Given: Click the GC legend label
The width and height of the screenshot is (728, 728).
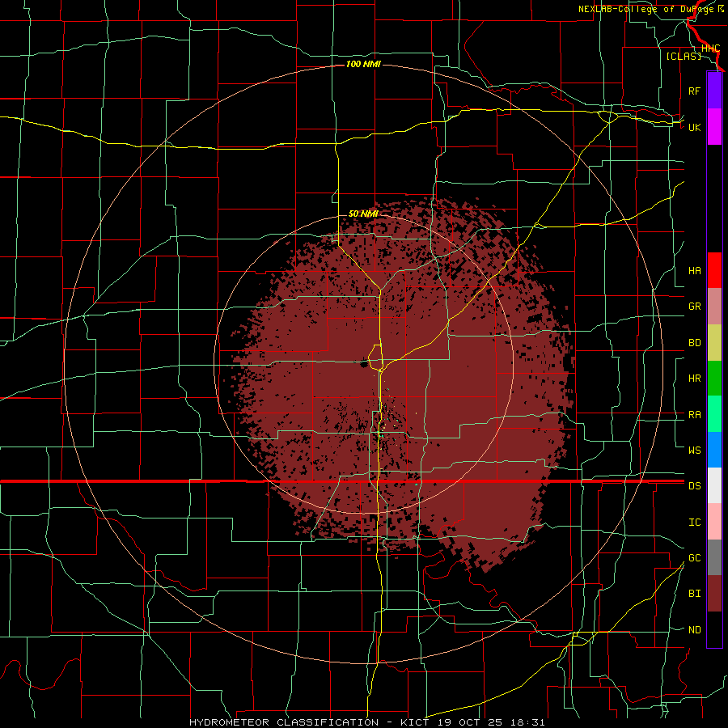Looking at the screenshot, I should [x=694, y=558].
